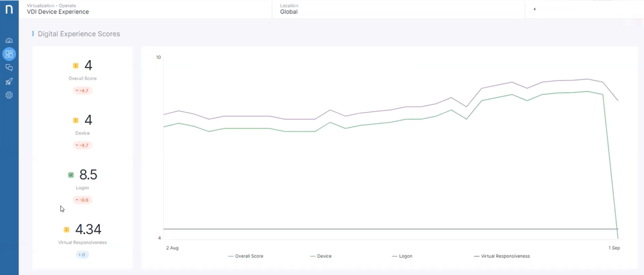The height and width of the screenshot is (275, 644).
Task: Toggle Overall Score series in chart legend
Action: [x=246, y=256]
